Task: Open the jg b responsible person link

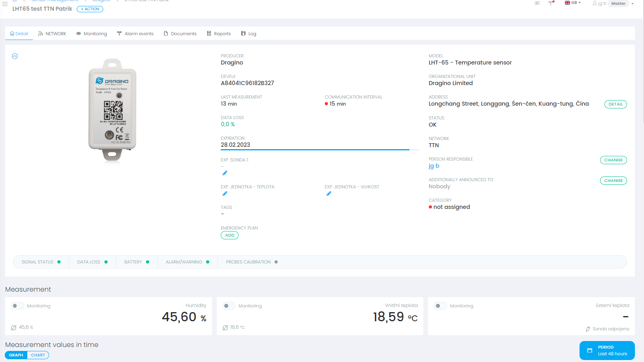Action: point(434,166)
